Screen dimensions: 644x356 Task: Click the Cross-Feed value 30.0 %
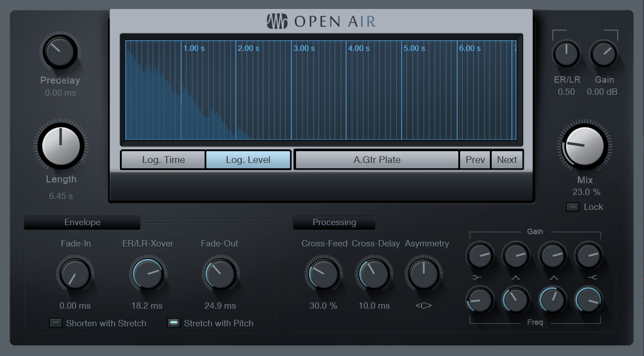click(323, 306)
